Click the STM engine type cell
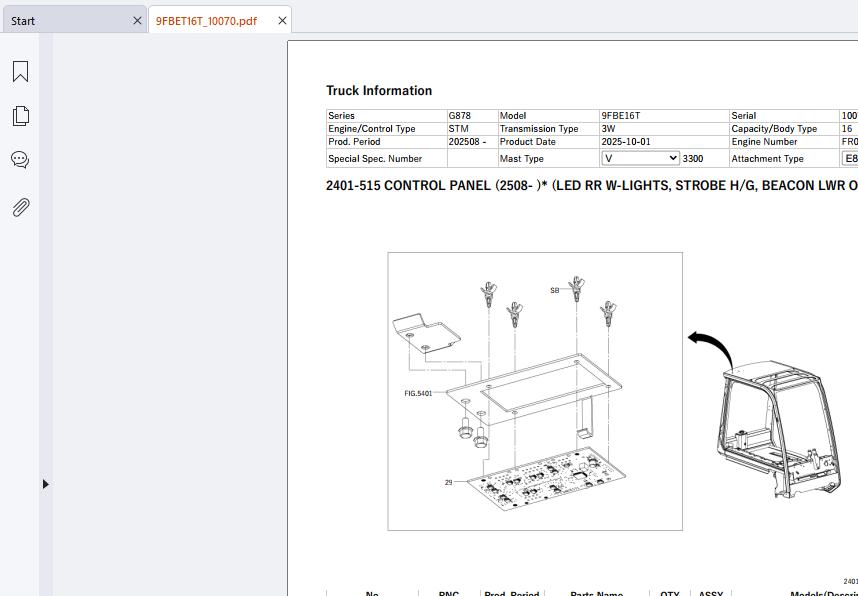Screen dimensions: 858x596 click(x=472, y=129)
